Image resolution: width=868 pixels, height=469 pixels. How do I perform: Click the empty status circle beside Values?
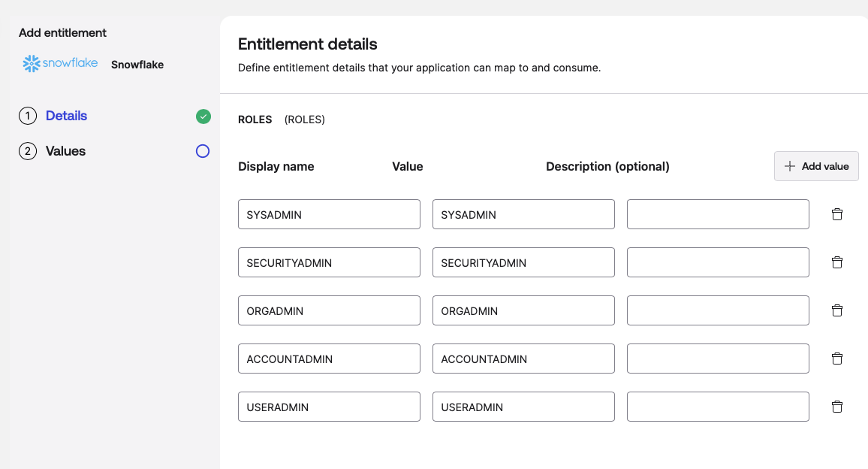(x=203, y=151)
